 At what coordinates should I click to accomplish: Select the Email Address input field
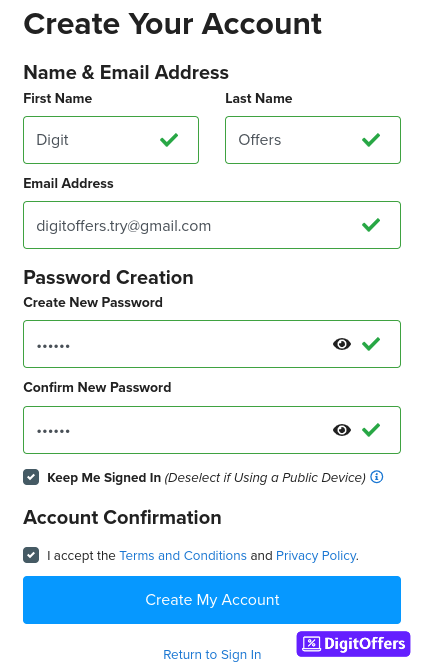[x=212, y=225]
